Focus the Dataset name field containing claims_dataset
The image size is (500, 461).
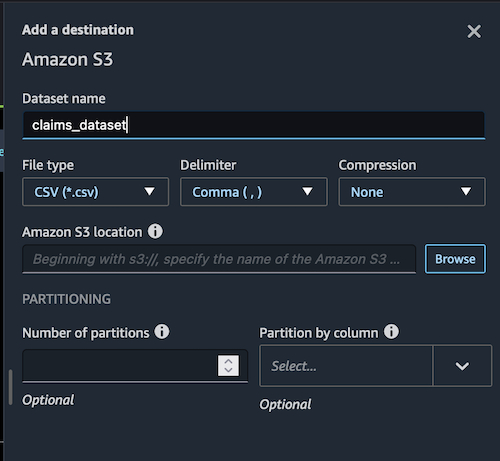pyautogui.click(x=254, y=125)
